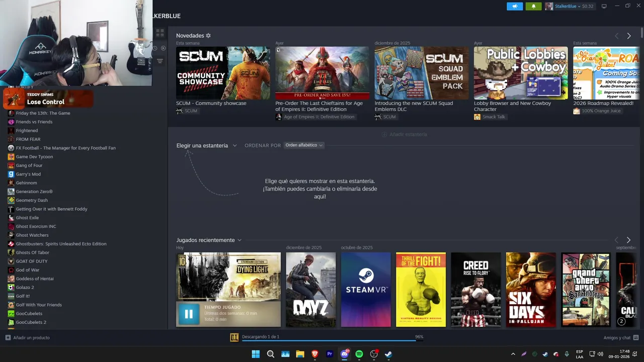Click the recent activity clock icon
The width and height of the screenshot is (644, 362).
click(x=155, y=48)
